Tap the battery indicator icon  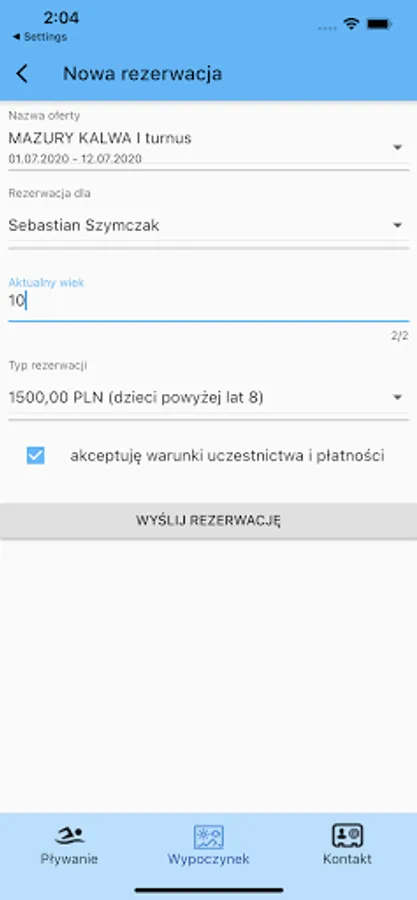click(379, 25)
